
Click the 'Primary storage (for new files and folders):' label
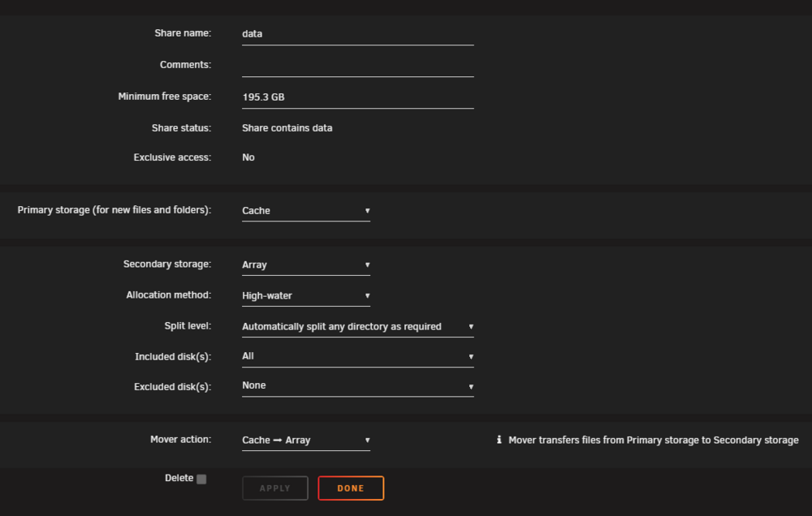pos(114,210)
